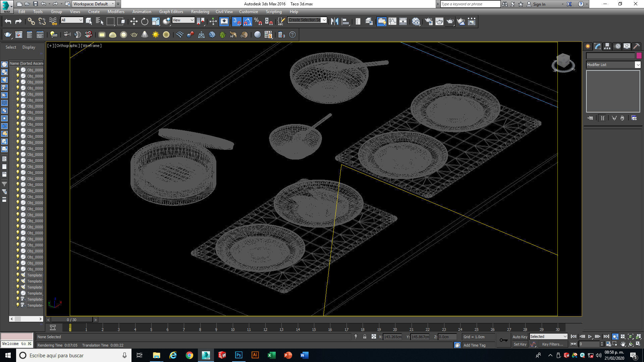
Task: Open the Utilities hammer tab
Action: [x=636, y=46]
